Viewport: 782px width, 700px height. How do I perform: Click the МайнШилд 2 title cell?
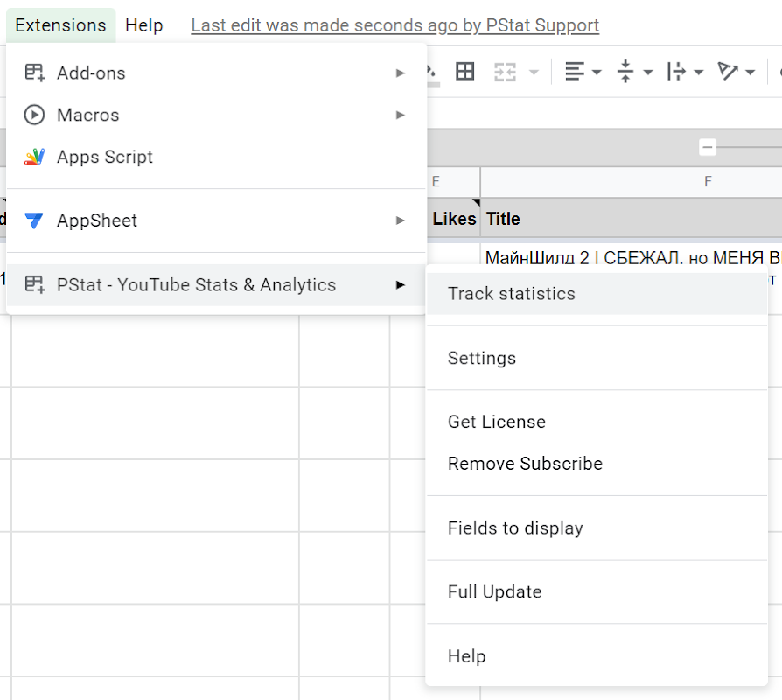click(x=632, y=257)
